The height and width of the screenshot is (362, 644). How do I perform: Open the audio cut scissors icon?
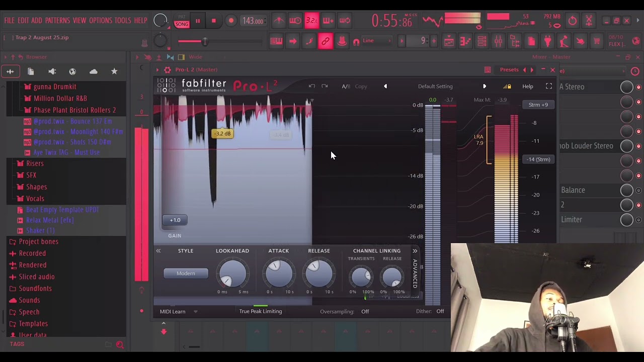589,21
